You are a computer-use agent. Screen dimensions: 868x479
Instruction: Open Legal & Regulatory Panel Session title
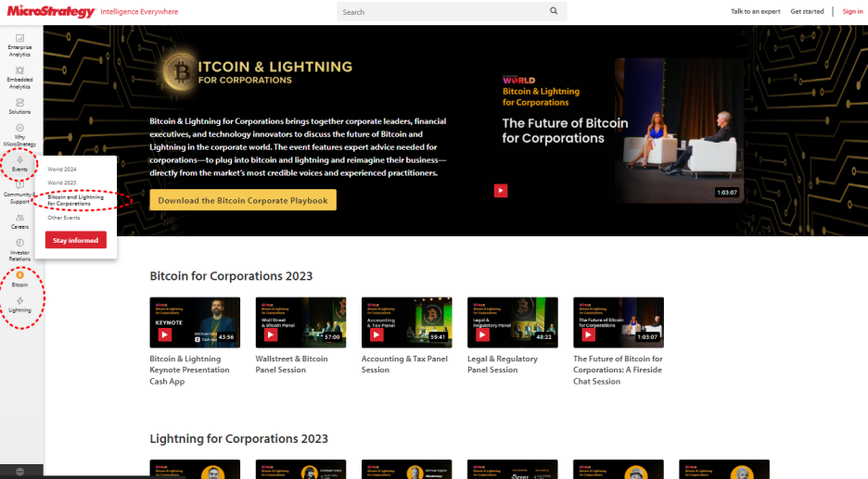(x=503, y=364)
